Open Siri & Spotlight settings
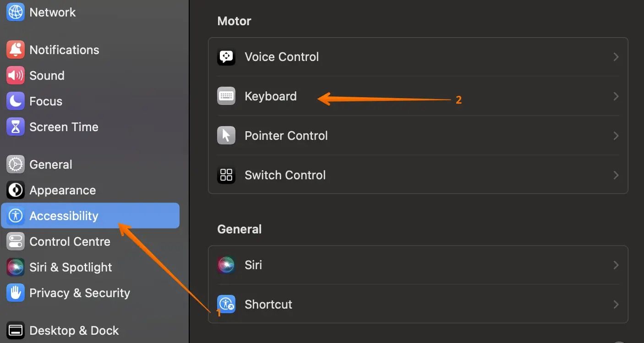 click(71, 267)
